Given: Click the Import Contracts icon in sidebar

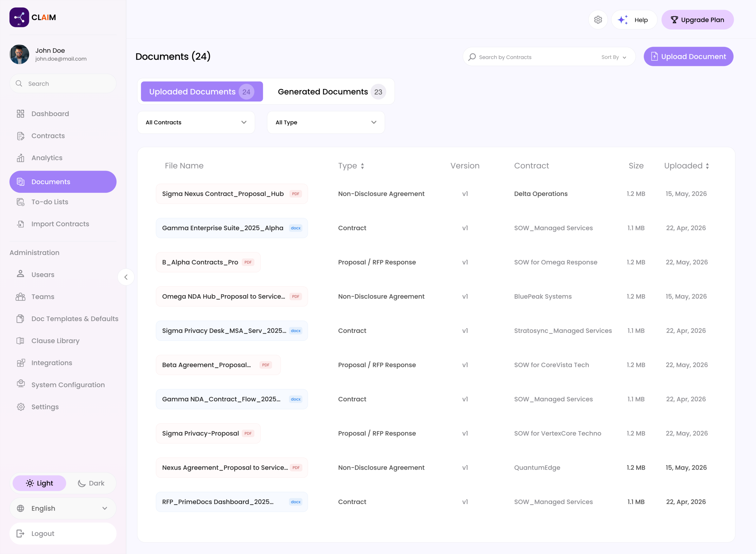Looking at the screenshot, I should click(x=20, y=224).
